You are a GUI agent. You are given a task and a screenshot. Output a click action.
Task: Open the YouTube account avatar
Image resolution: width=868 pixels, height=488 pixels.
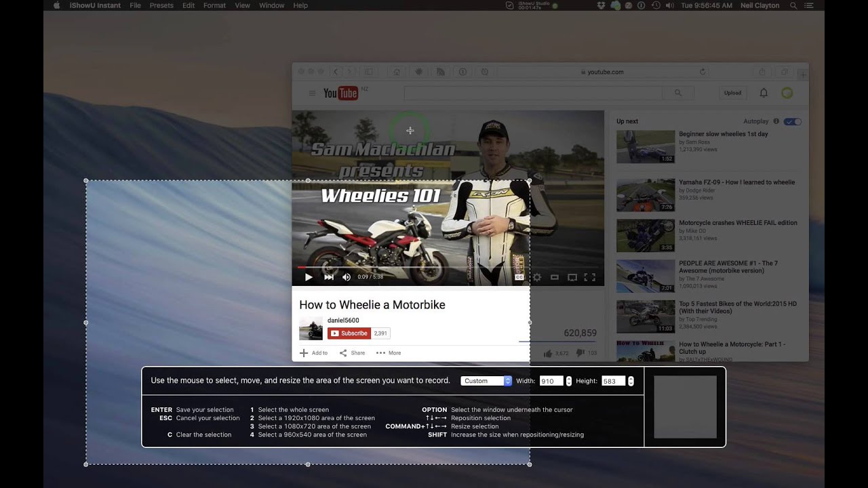(787, 93)
